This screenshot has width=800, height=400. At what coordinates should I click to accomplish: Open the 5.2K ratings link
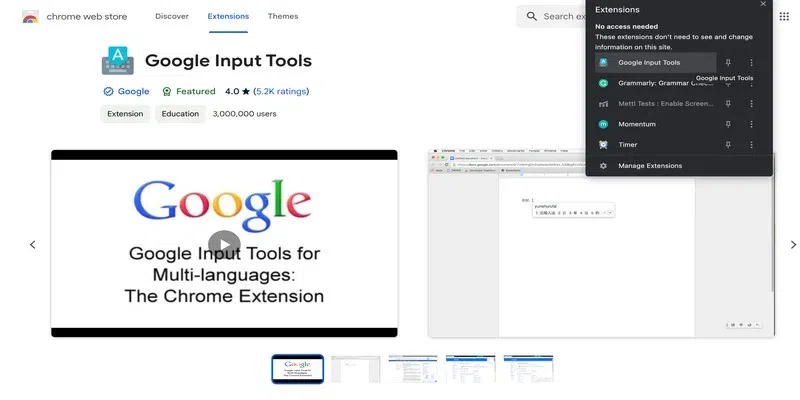tap(281, 91)
